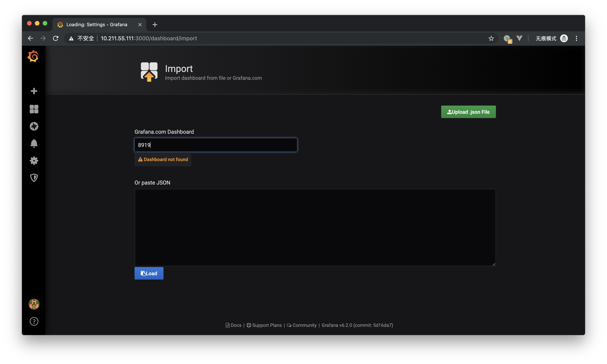The image size is (607, 364).
Task: Open the Support Plans footer link
Action: (264, 325)
